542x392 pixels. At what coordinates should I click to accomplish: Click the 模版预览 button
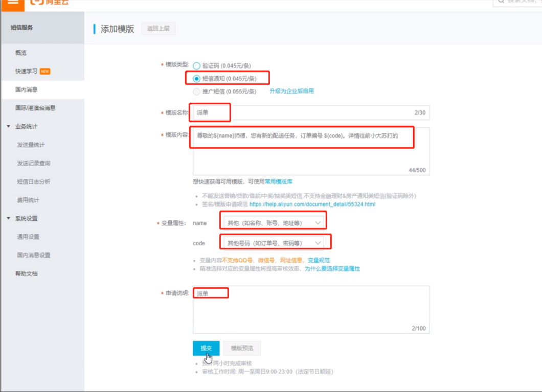tap(242, 348)
